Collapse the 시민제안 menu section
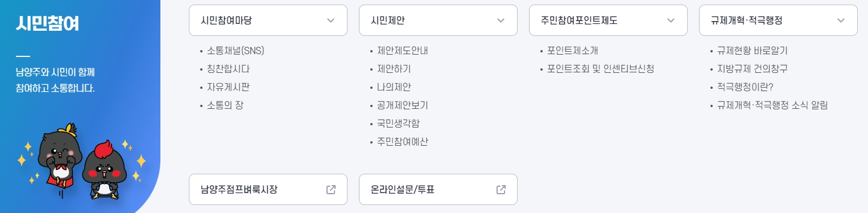 [x=438, y=21]
